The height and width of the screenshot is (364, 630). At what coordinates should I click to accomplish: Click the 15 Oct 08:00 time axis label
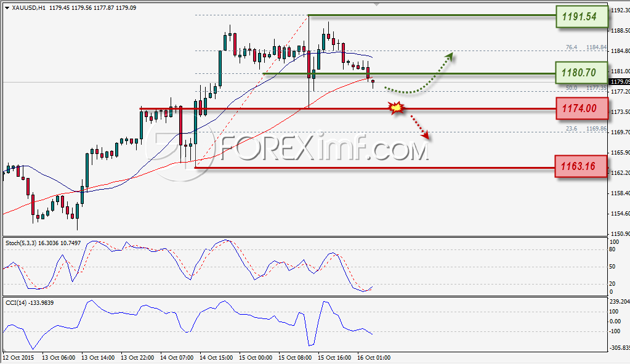(x=294, y=358)
